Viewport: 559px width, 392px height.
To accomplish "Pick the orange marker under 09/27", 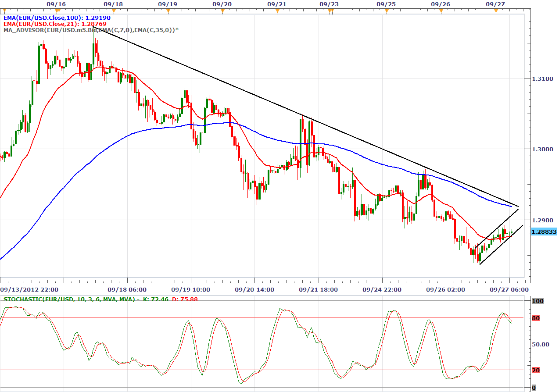I will tap(496, 11).
